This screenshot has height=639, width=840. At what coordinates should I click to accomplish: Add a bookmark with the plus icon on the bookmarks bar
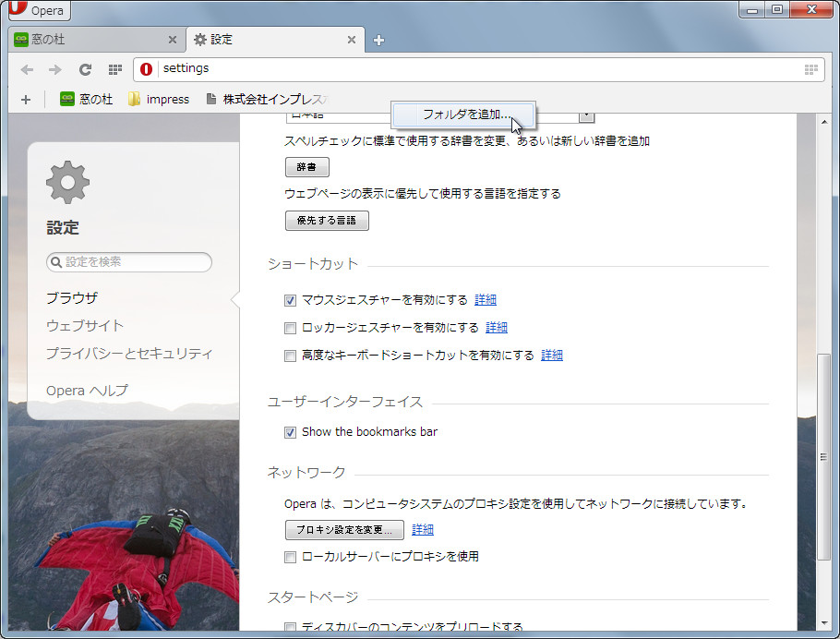pos(26,100)
